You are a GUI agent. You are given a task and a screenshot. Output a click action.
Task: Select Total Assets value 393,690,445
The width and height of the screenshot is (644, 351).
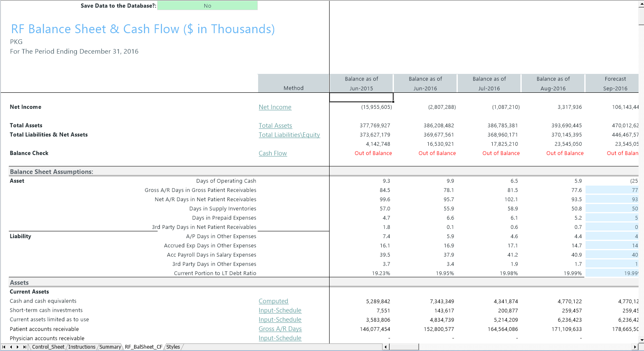pos(567,126)
